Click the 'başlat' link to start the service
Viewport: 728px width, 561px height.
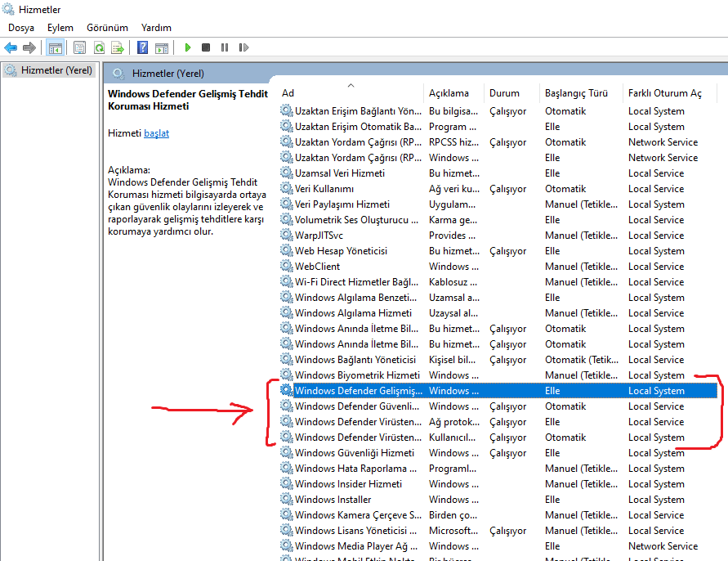[x=156, y=133]
